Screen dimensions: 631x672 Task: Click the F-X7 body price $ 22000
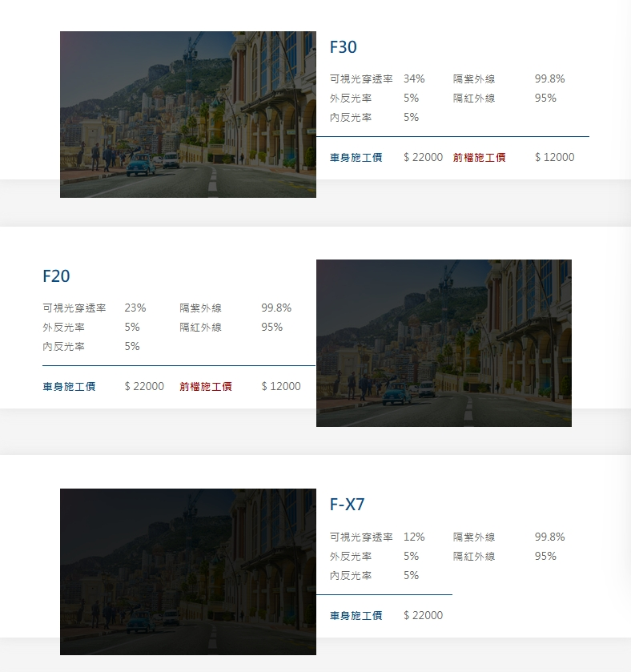[x=424, y=615]
